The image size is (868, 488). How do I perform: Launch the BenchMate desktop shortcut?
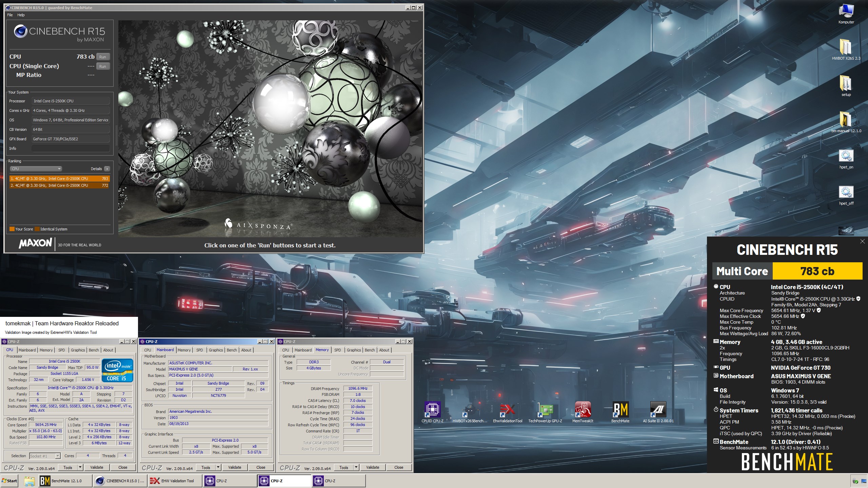click(x=620, y=412)
